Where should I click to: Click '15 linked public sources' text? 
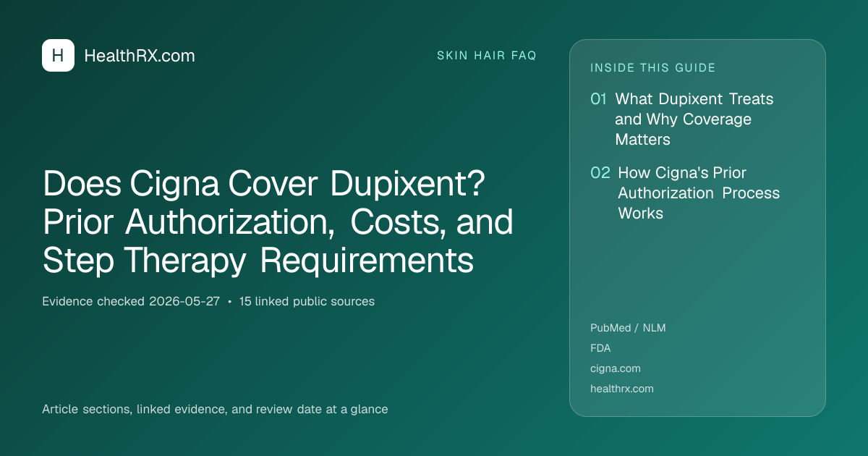point(307,301)
